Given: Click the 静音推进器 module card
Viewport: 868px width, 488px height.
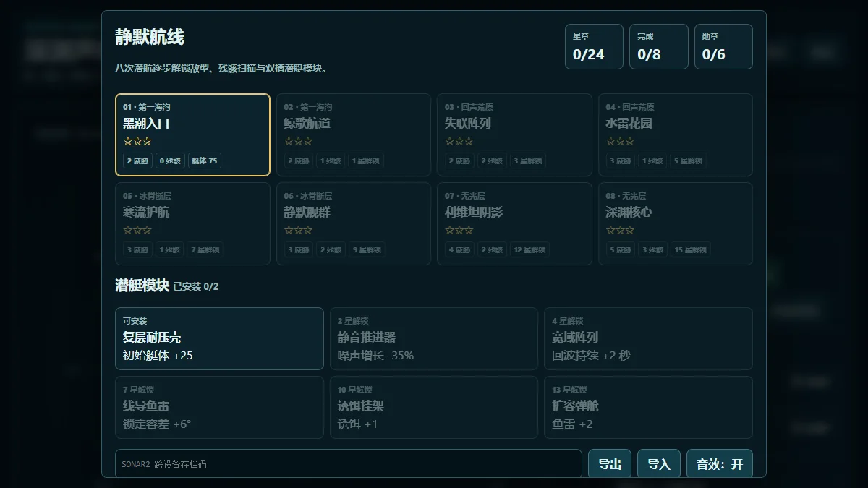Looking at the screenshot, I should 434,338.
